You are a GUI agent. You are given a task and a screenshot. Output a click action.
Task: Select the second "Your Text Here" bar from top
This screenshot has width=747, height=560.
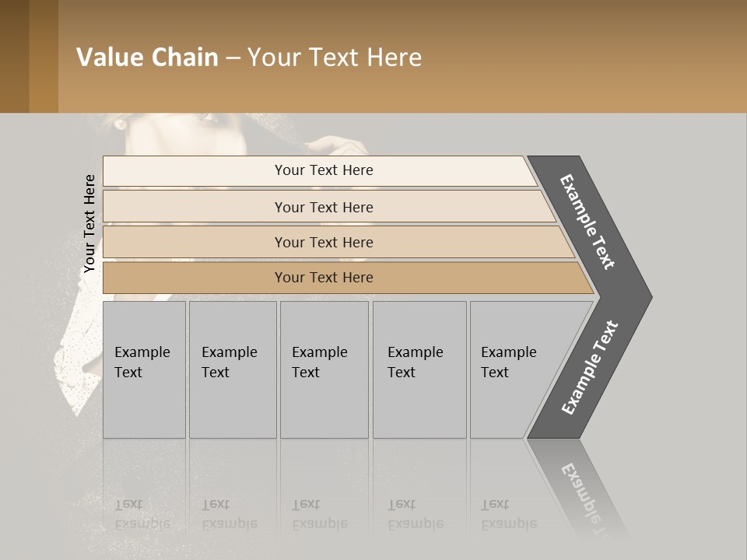(324, 207)
